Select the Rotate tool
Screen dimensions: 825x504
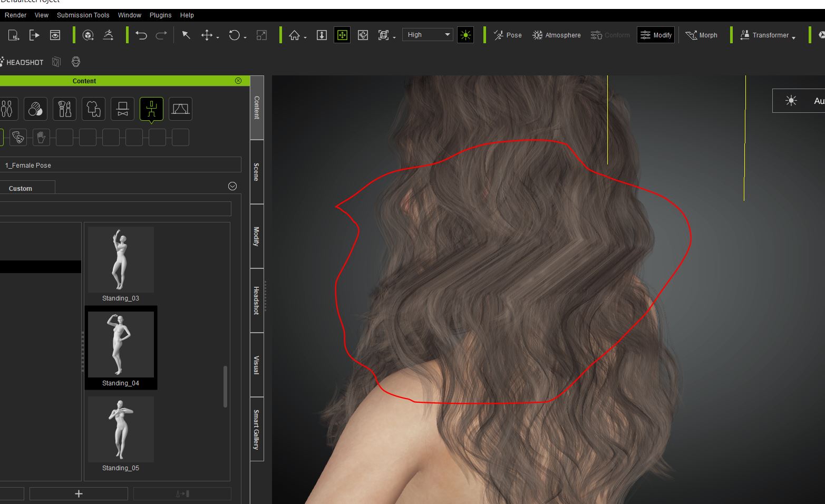234,35
